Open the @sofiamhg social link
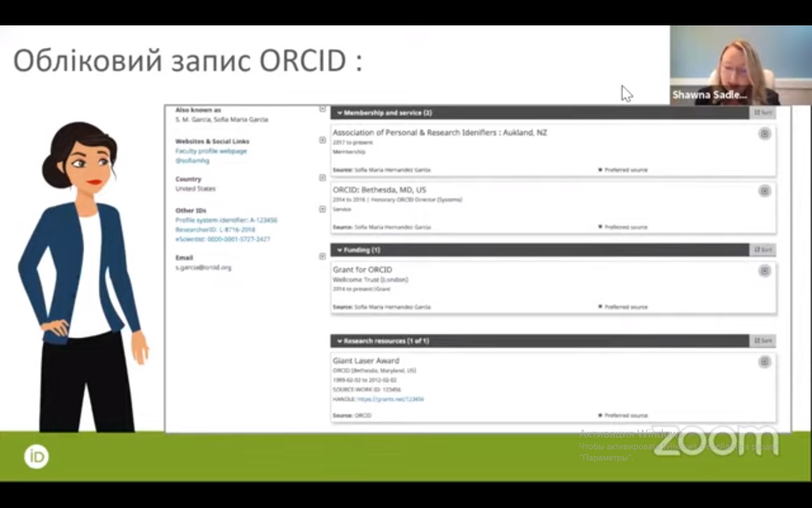Viewport: 812px width, 508px height. point(192,161)
